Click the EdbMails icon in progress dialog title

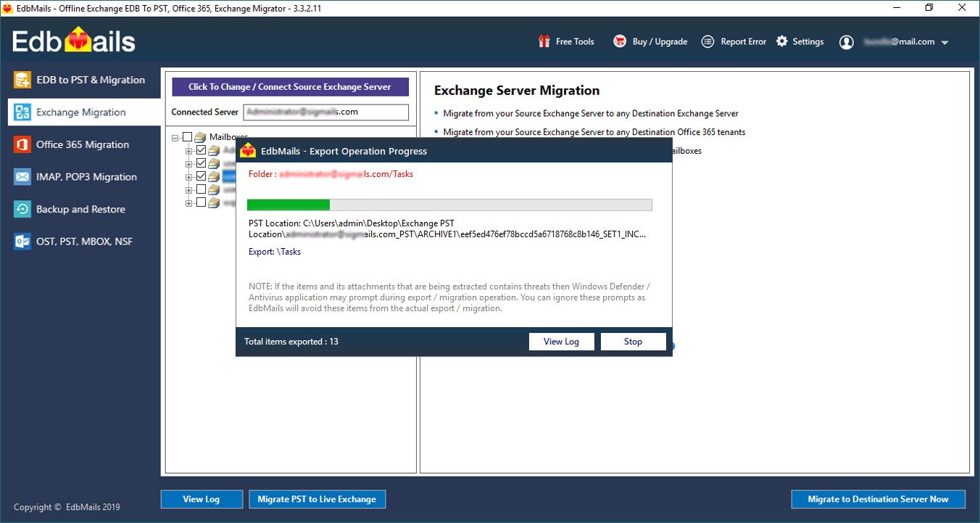(x=248, y=151)
